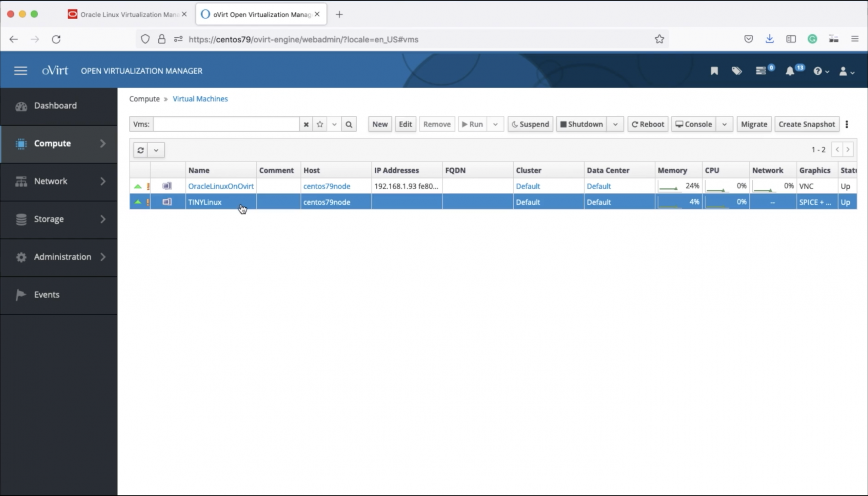
Task: Clear the Vms search with the X icon
Action: [x=305, y=124]
